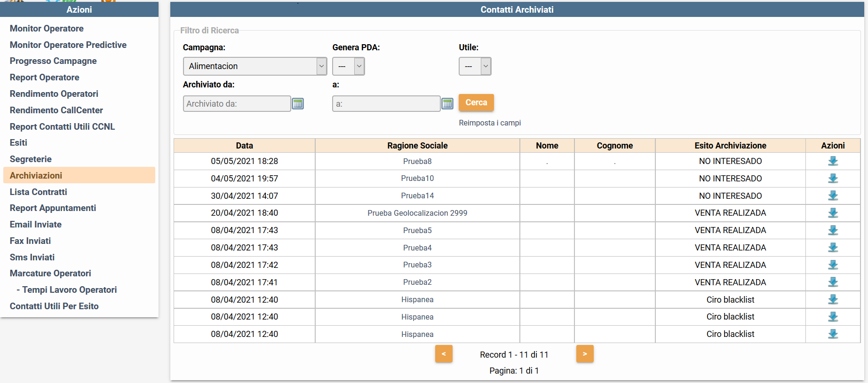868x383 pixels.
Task: Select Report Operatore from the sidebar
Action: [45, 78]
